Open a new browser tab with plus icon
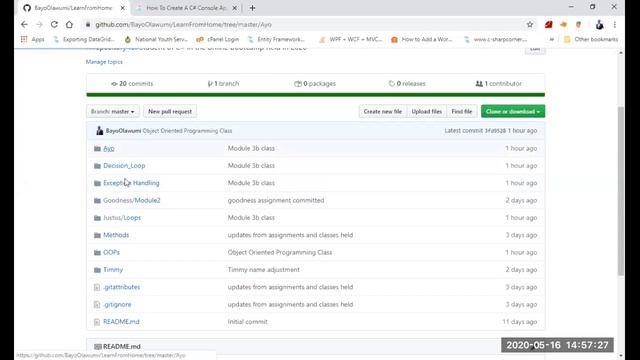The width and height of the screenshot is (640, 360). (x=252, y=8)
